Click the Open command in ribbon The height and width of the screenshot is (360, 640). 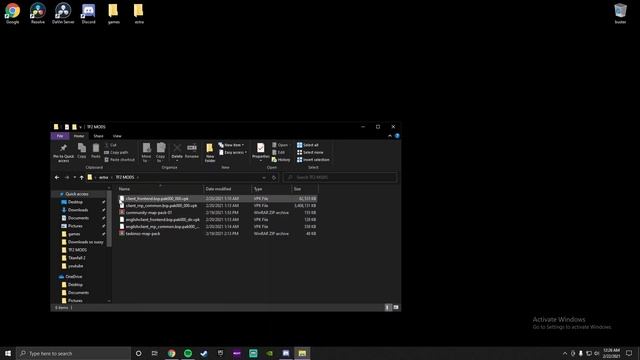pos(280,145)
